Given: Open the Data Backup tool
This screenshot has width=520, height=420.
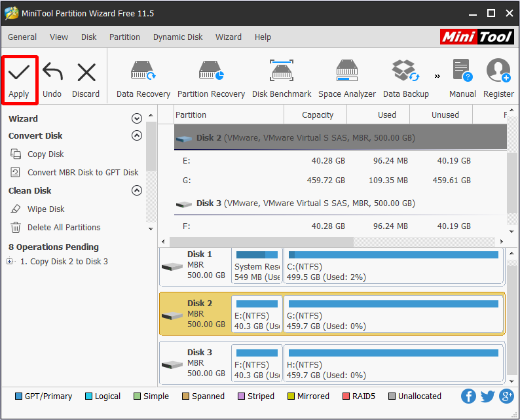Looking at the screenshot, I should tap(406, 79).
